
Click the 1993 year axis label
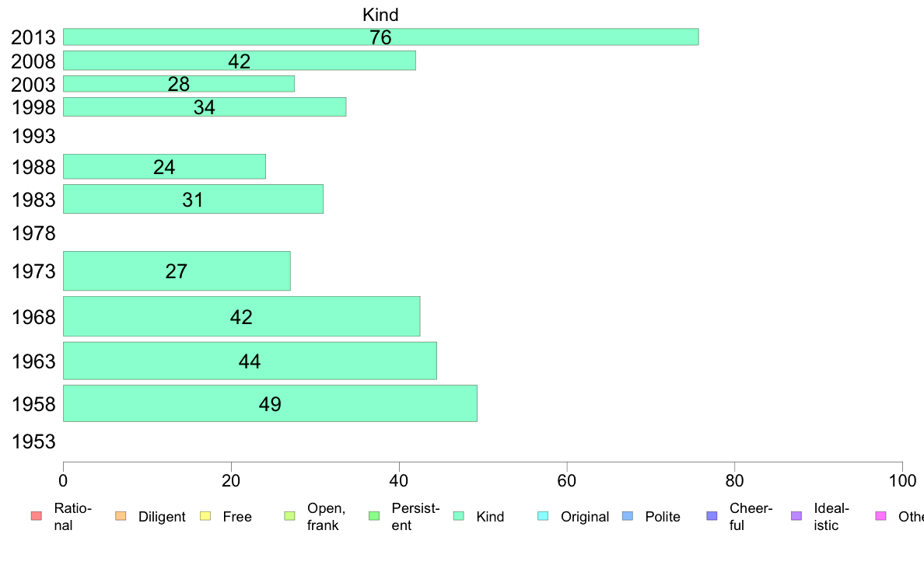point(33,136)
